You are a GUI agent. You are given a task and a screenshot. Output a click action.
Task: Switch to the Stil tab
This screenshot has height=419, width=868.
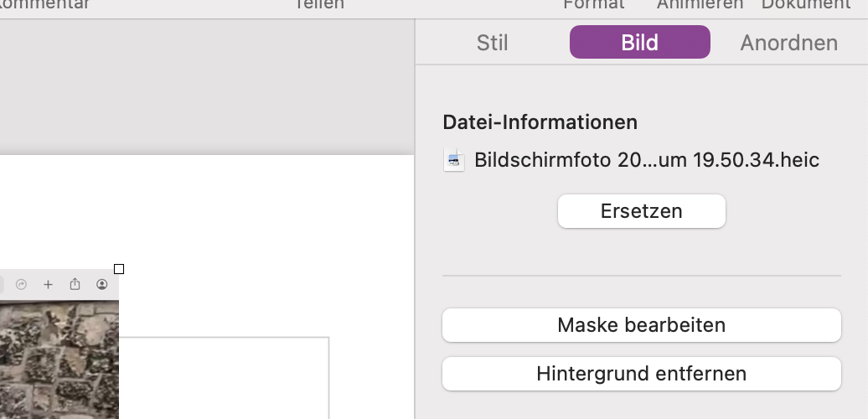pyautogui.click(x=492, y=43)
